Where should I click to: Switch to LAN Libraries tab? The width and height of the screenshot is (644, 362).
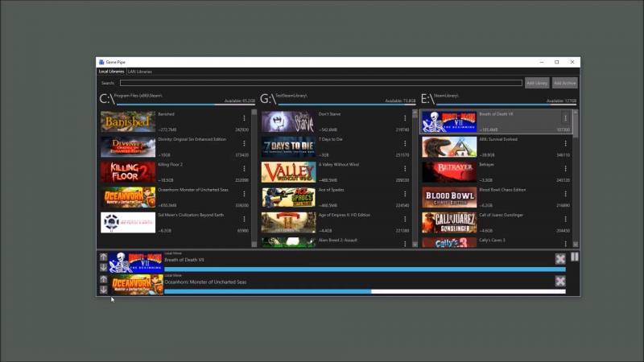(139, 72)
